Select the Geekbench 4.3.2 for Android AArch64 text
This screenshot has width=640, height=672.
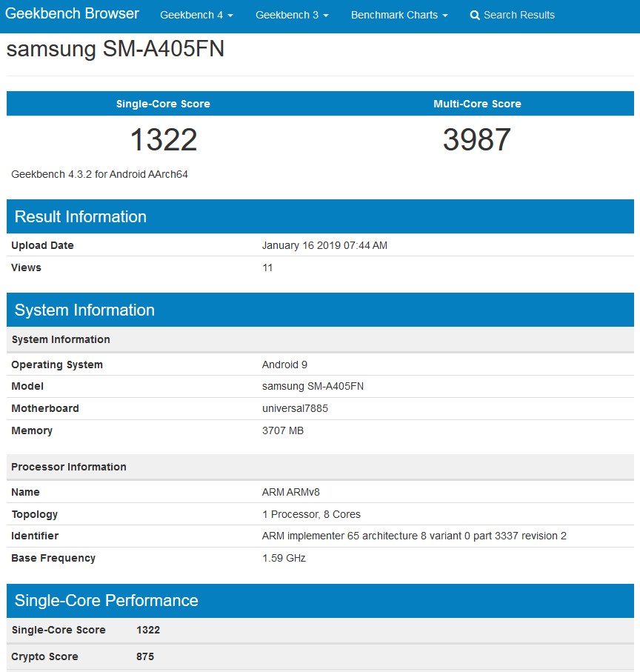point(103,174)
